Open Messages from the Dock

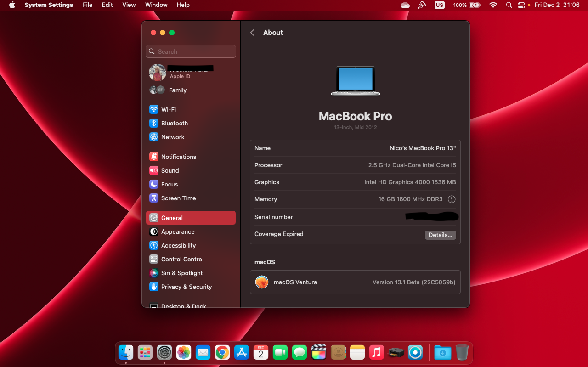[300, 352]
